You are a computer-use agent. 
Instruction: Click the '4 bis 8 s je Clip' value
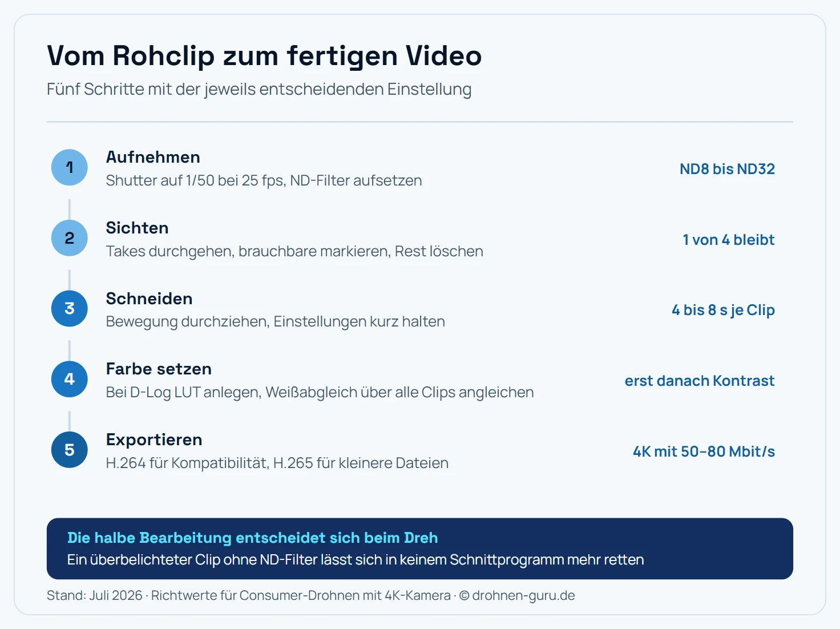point(723,310)
